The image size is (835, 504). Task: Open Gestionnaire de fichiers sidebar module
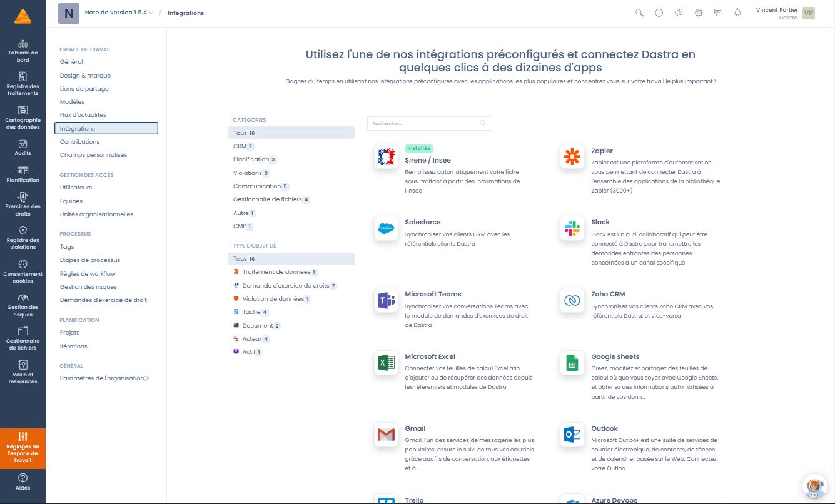[23, 338]
